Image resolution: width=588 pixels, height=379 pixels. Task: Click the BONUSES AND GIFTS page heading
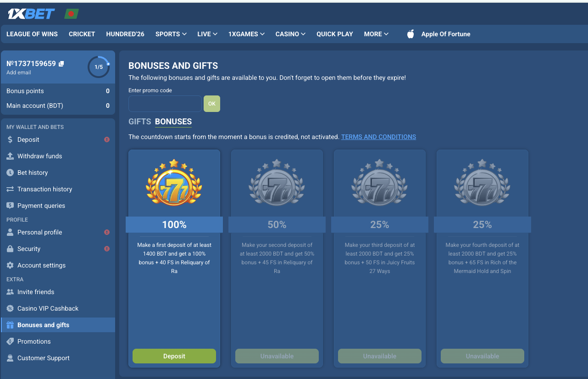point(173,66)
